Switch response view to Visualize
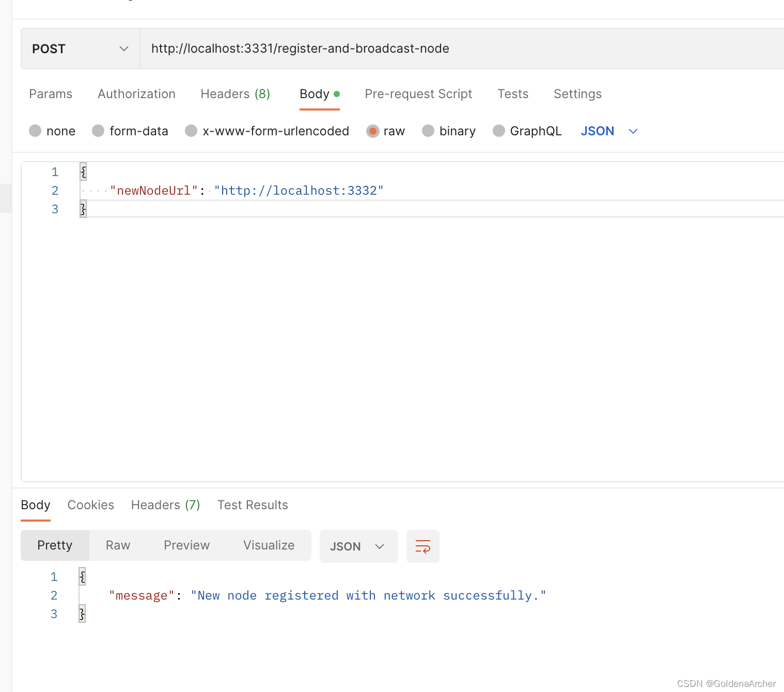 [x=269, y=545]
